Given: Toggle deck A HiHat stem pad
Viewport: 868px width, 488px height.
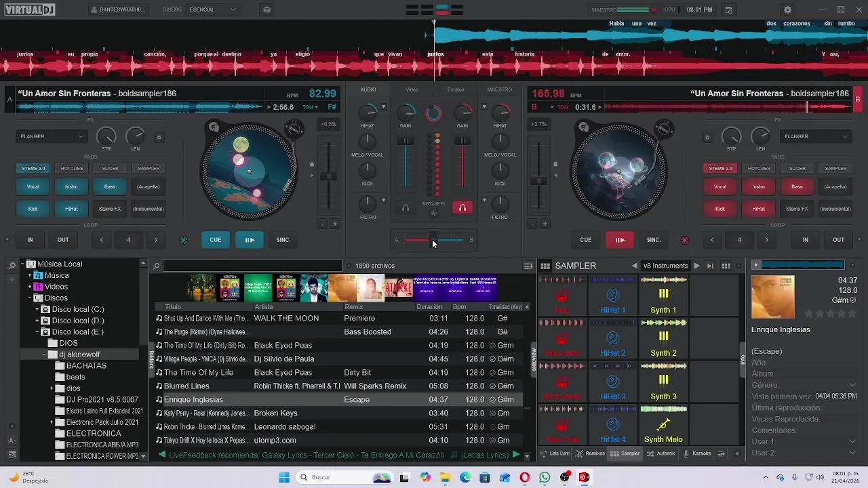Looking at the screenshot, I should [x=71, y=209].
